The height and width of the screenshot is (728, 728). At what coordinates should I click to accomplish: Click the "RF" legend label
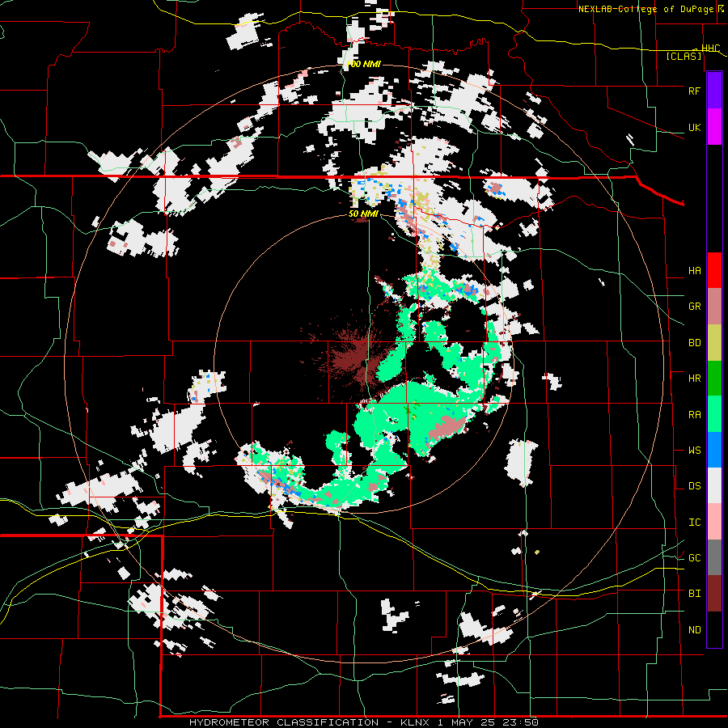point(694,91)
